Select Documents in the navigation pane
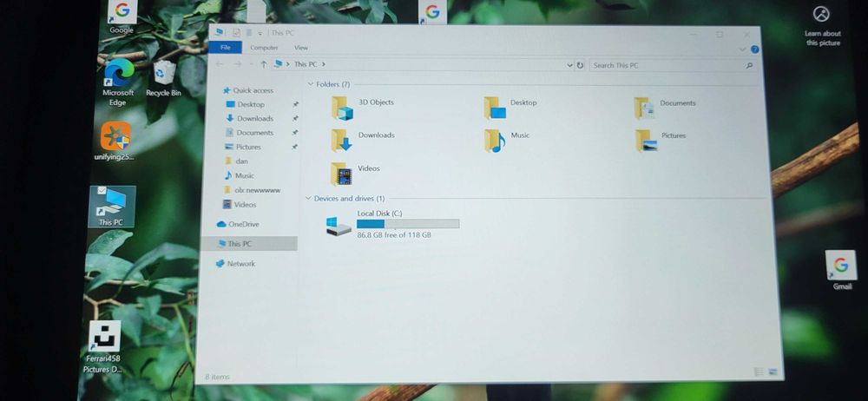 pos(249,133)
